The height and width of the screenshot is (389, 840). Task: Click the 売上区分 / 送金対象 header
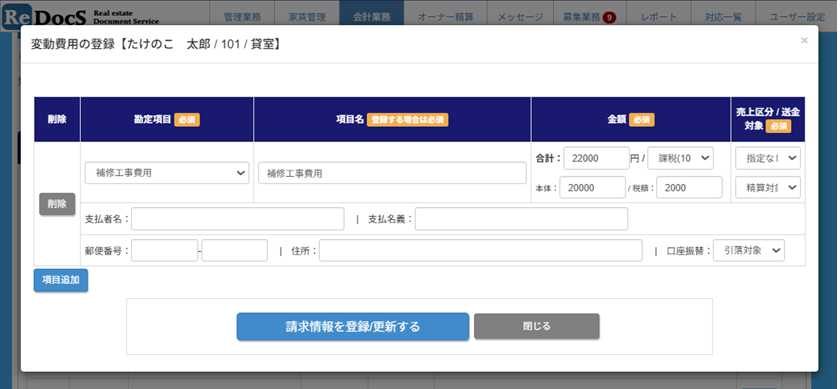(x=768, y=119)
